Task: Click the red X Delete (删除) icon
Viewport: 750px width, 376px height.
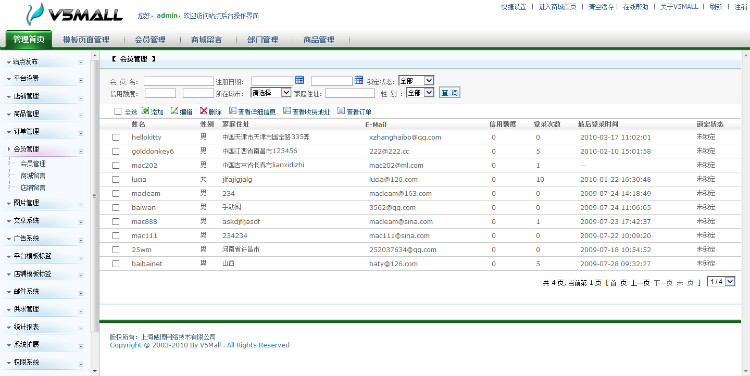Action: point(204,111)
